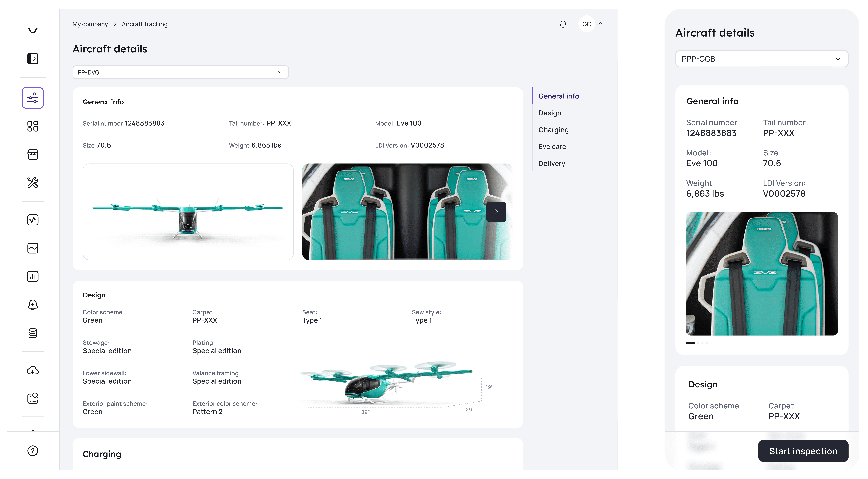Image resolution: width=868 pixels, height=479 pixels.
Task: Open the help question mark icon
Action: coord(33,451)
